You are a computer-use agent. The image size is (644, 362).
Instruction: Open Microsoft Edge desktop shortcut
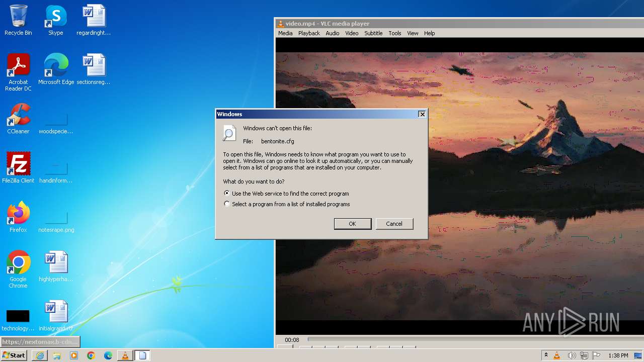click(56, 69)
